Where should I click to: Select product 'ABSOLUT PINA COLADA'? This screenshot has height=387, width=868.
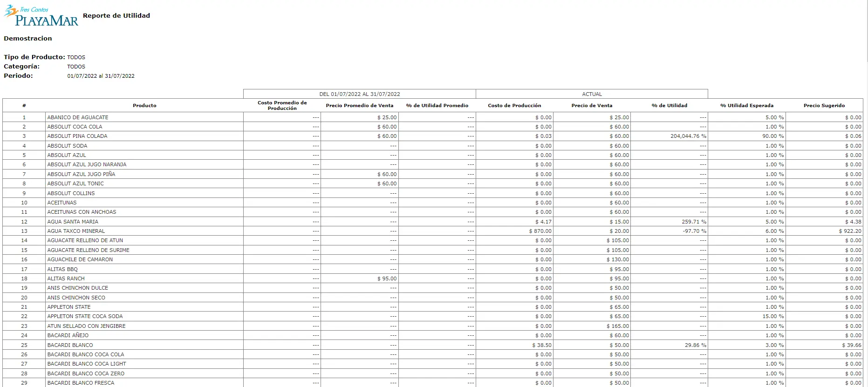click(77, 136)
